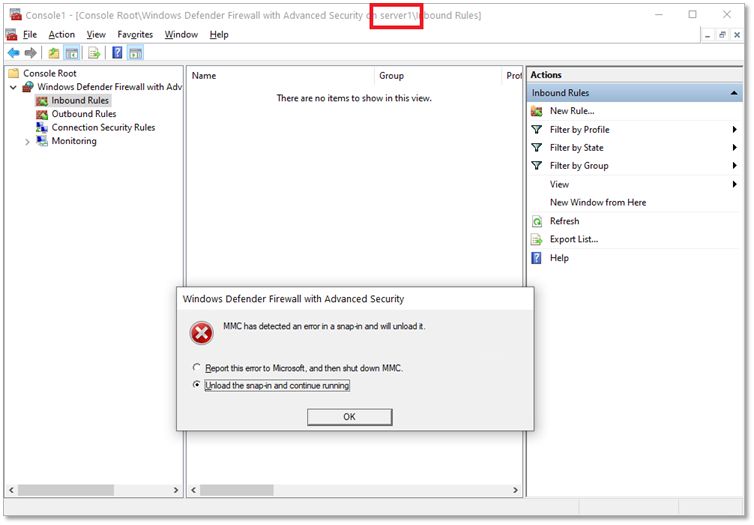Click the inner MDI minimize window button
This screenshot has height=525, width=754.
707,35
